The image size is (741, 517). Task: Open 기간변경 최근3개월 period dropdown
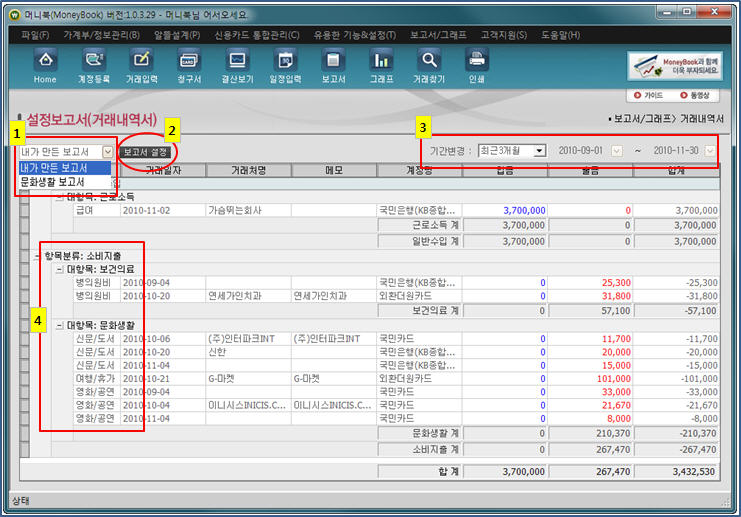pos(512,151)
